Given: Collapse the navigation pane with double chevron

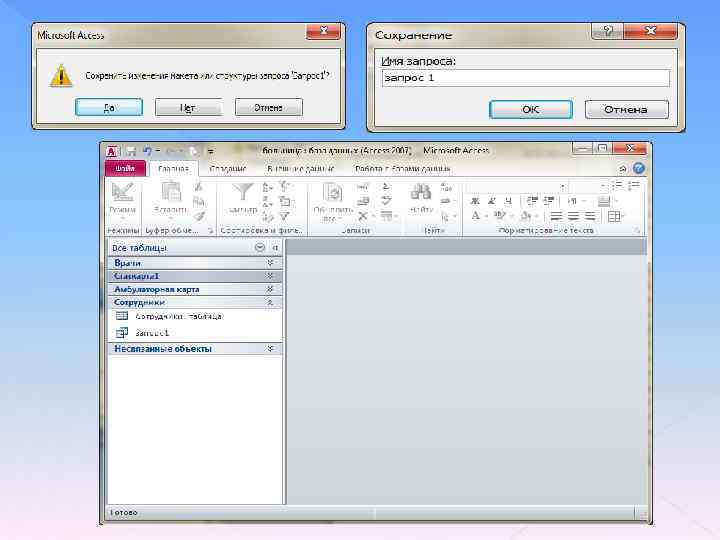Looking at the screenshot, I should [276, 248].
